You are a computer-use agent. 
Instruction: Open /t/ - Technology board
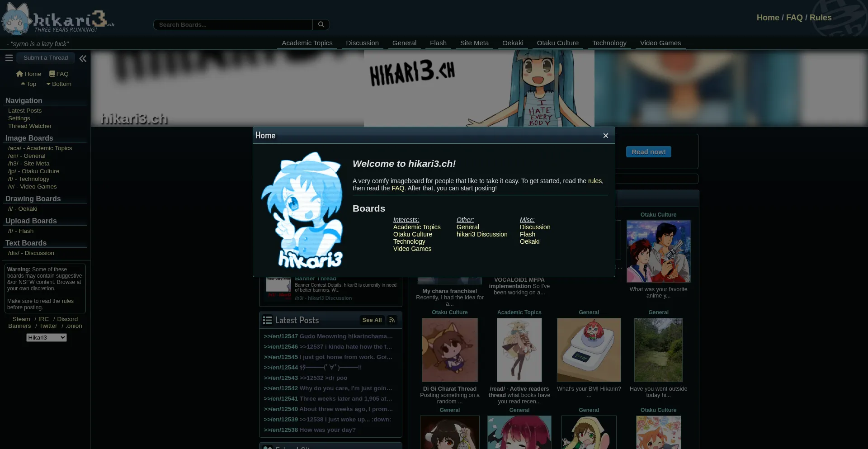[28, 179]
